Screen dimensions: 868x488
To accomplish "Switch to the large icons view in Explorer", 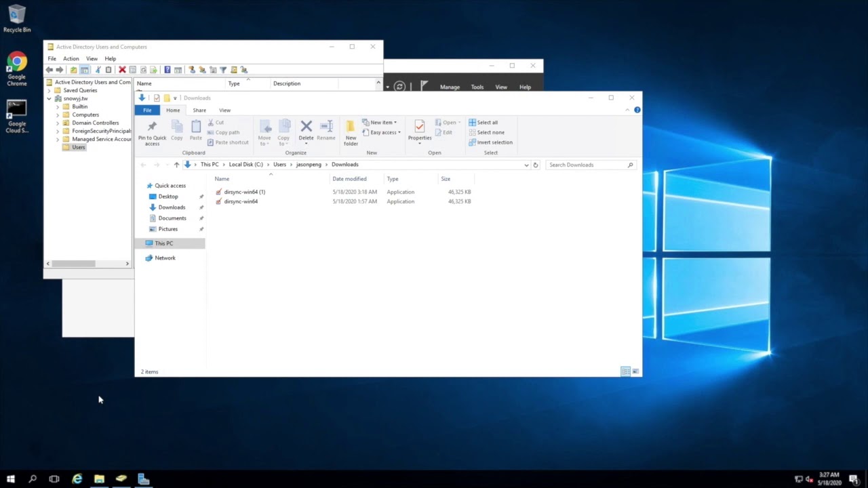I will tap(635, 371).
